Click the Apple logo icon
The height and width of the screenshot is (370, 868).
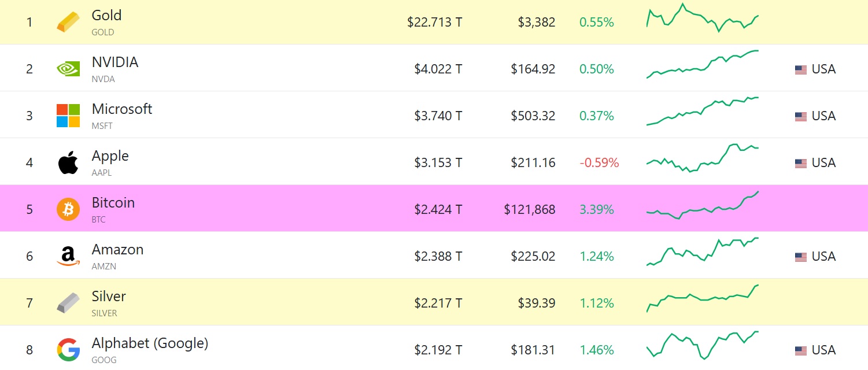pos(68,162)
